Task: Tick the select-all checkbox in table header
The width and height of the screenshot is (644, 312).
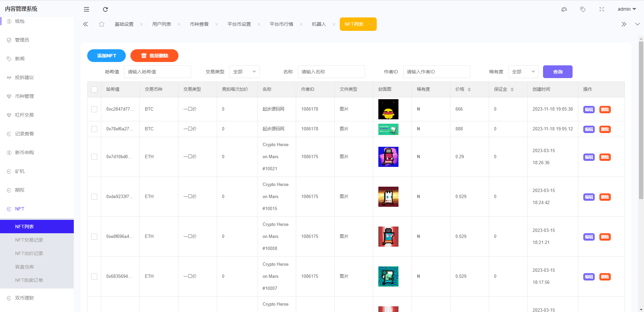Action: coord(94,89)
